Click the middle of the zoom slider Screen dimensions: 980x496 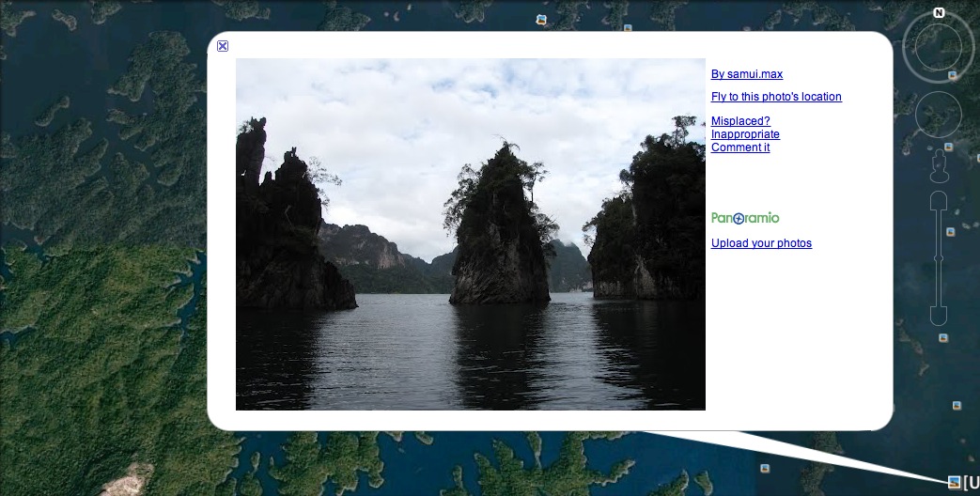coord(939,257)
